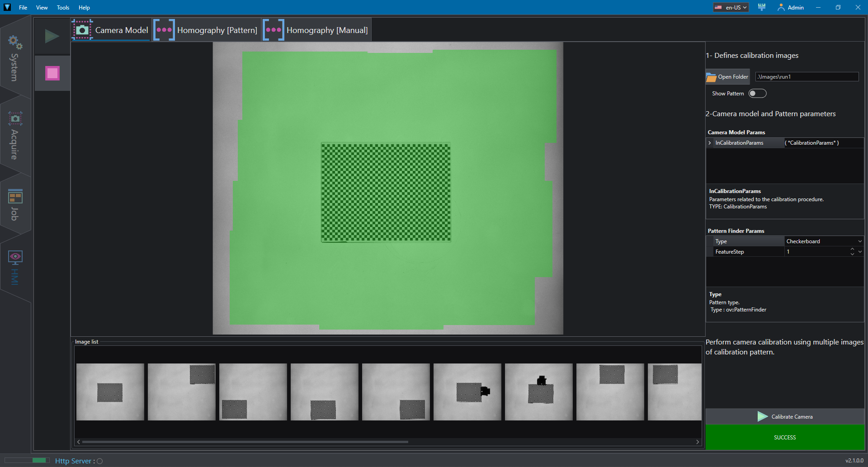Open the Tools menu
The width and height of the screenshot is (868, 467).
click(x=63, y=8)
